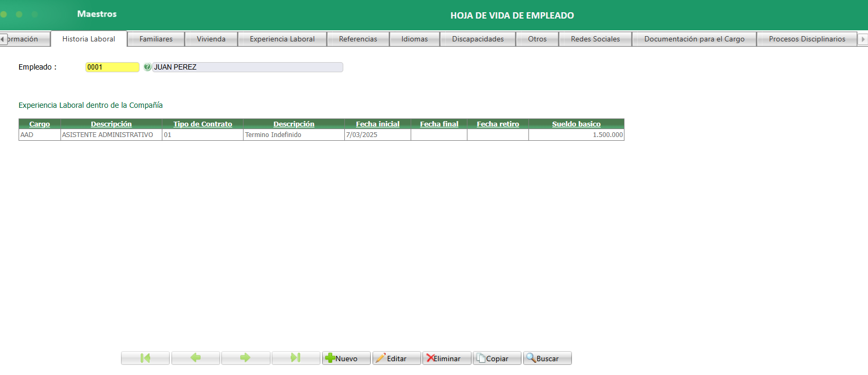Select the Idiomas tab

(414, 39)
